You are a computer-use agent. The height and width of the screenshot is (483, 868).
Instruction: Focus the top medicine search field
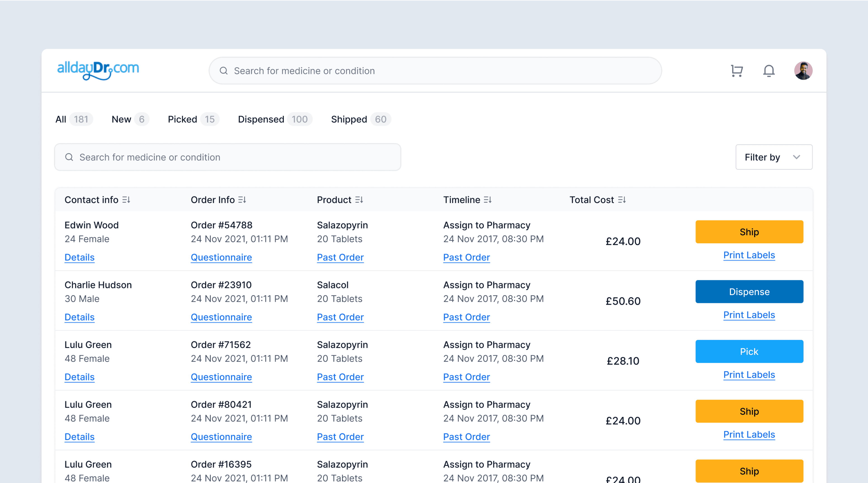[x=435, y=71]
